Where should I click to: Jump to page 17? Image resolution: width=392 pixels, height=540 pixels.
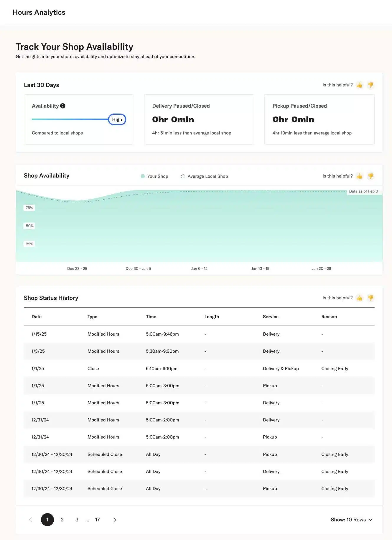[x=97, y=520]
